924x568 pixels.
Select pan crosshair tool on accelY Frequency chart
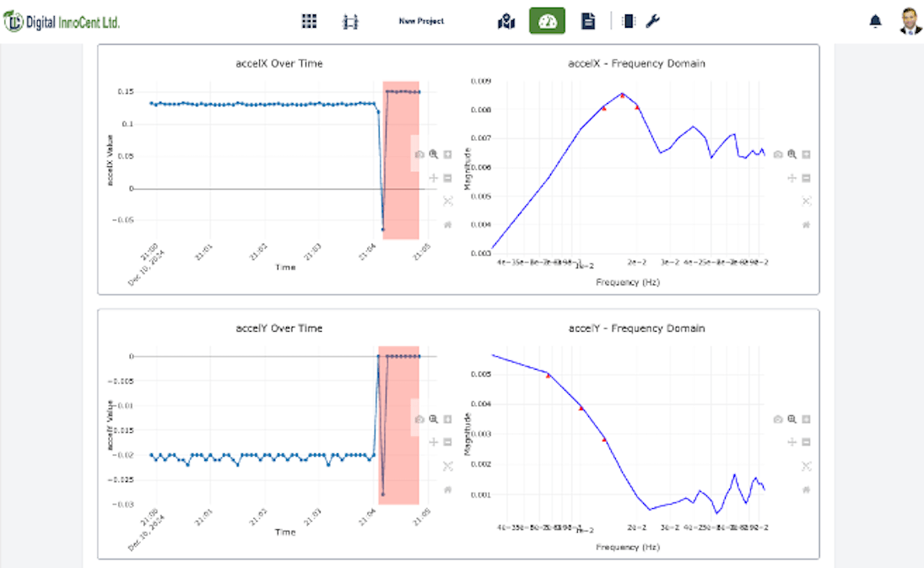(792, 442)
